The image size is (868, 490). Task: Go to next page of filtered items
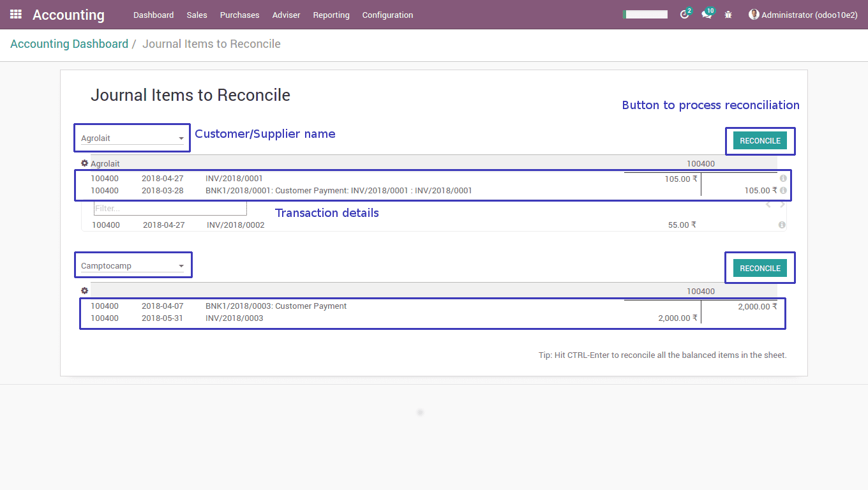click(x=782, y=205)
